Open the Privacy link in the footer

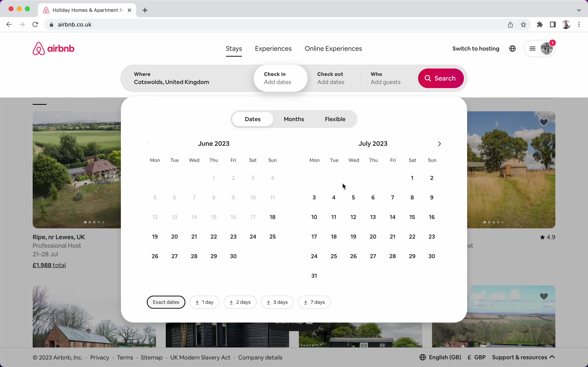point(99,357)
